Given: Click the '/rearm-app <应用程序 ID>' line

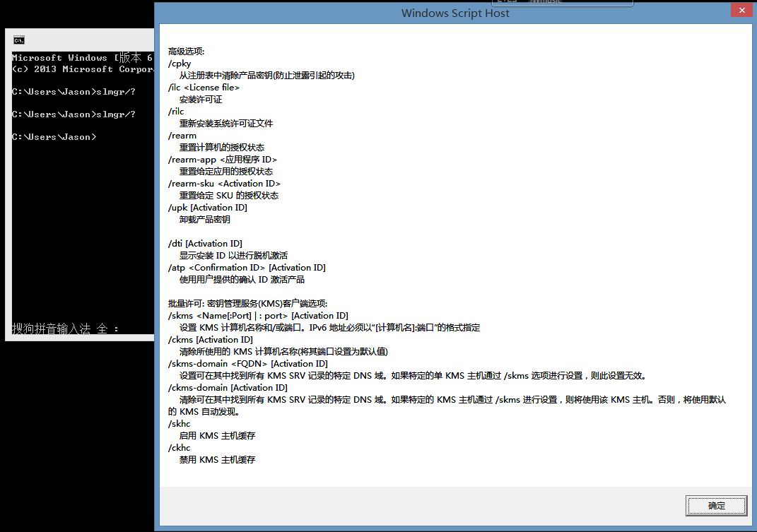Looking at the screenshot, I should click(223, 159).
